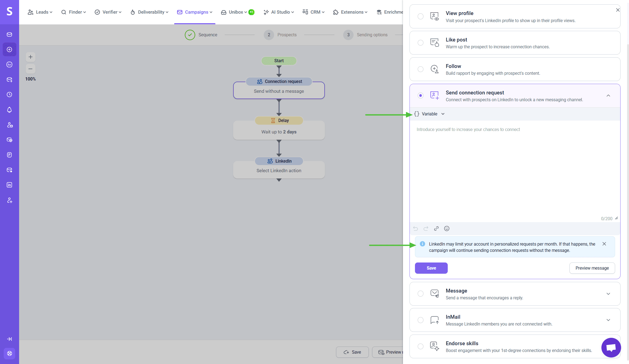Click the connection request message text area
The height and width of the screenshot is (364, 629).
click(515, 169)
